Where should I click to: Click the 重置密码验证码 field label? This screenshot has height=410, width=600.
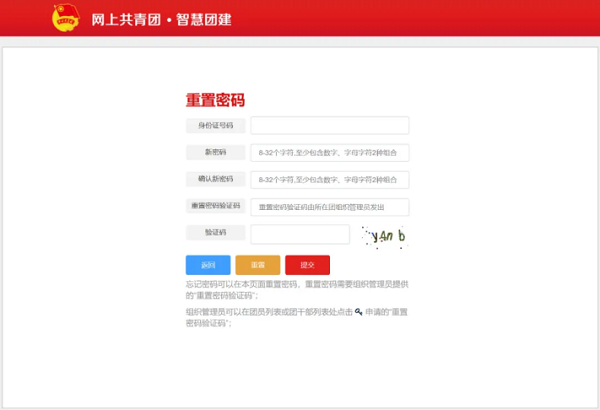coord(215,207)
